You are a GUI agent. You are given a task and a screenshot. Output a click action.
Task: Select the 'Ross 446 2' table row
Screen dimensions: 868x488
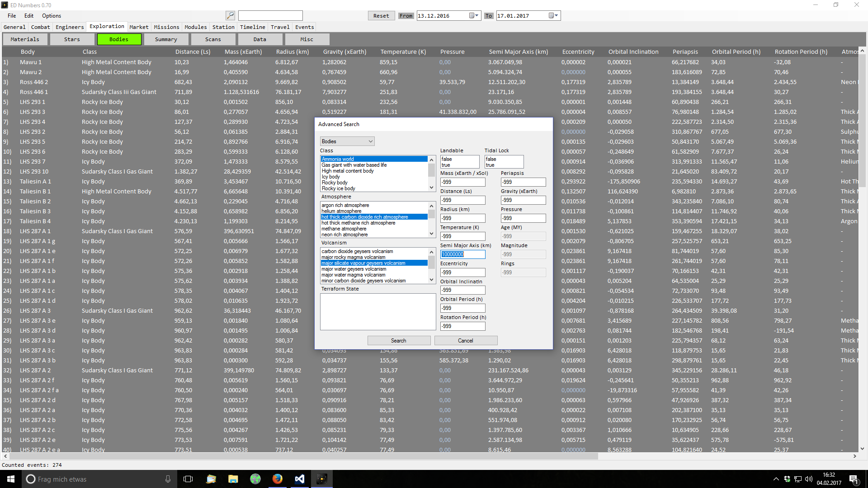pyautogui.click(x=429, y=82)
